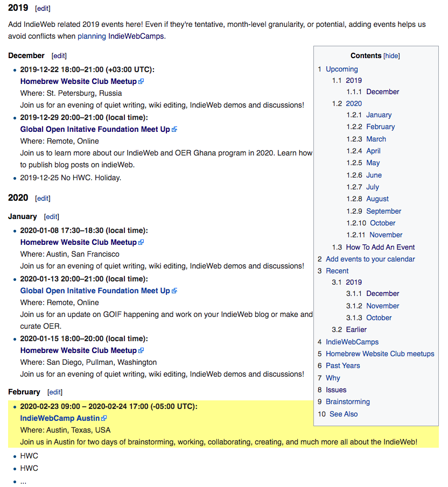
Task: Click external link icon beside 2019-12-29 Global Open Initative Meet Up
Action: tap(174, 129)
